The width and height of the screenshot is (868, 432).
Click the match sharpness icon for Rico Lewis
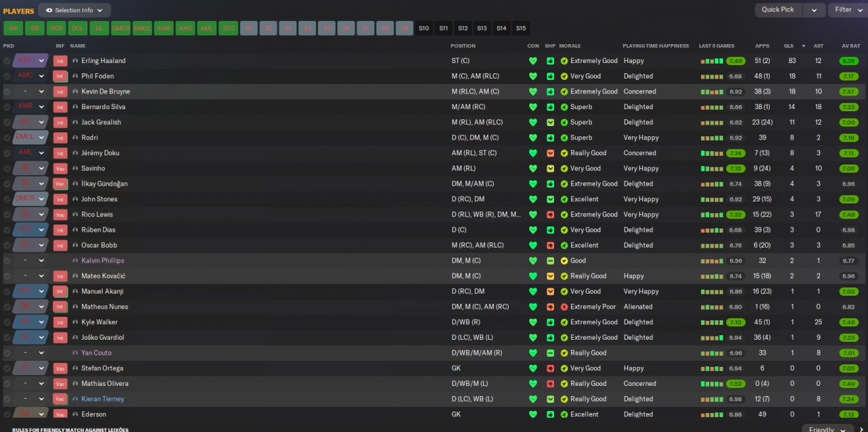pyautogui.click(x=551, y=214)
